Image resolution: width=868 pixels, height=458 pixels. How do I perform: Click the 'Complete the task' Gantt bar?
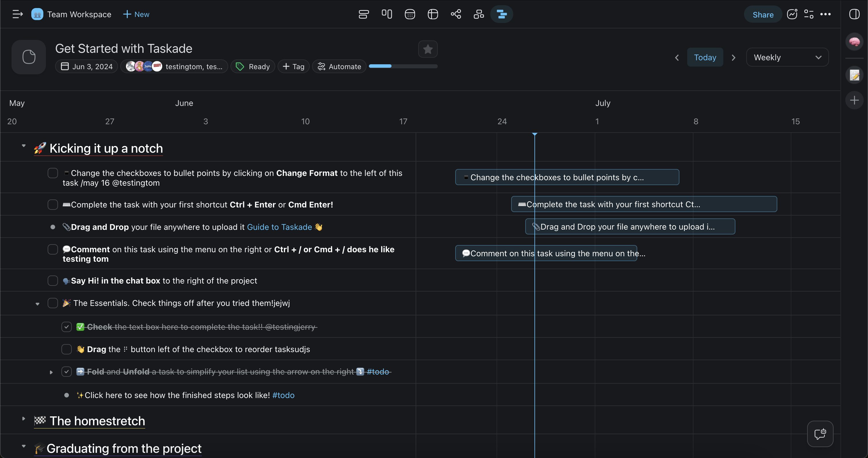[x=644, y=204]
